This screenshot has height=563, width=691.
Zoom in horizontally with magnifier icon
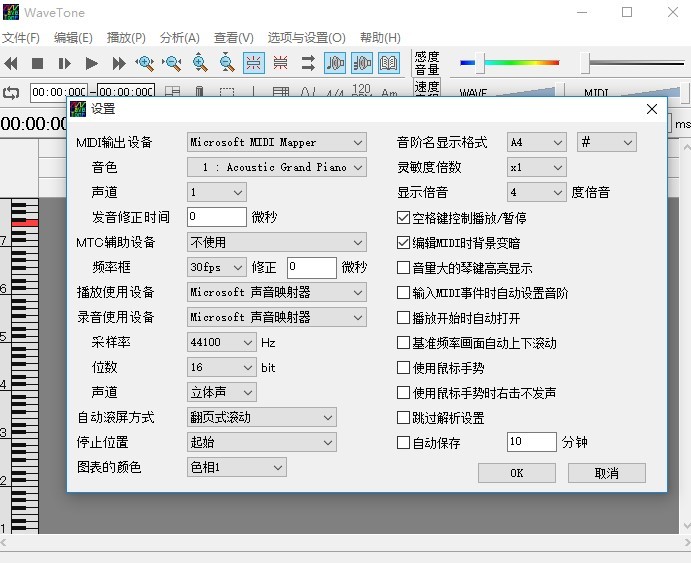tap(145, 63)
